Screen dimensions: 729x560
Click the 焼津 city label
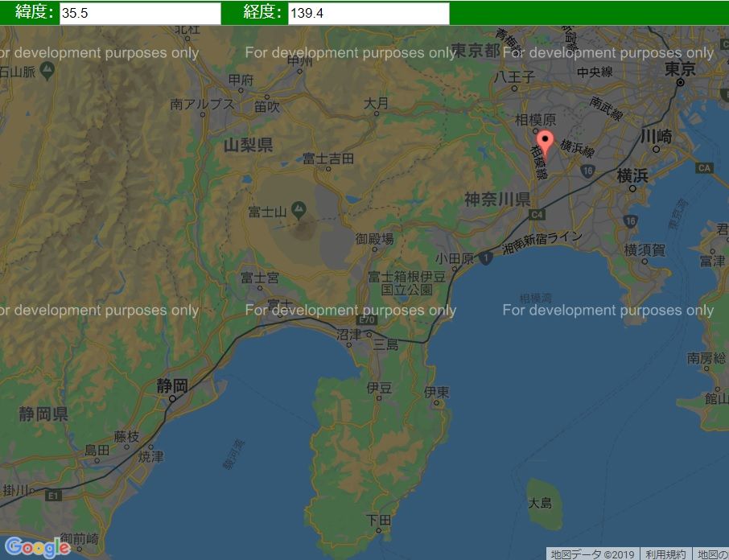click(150, 456)
